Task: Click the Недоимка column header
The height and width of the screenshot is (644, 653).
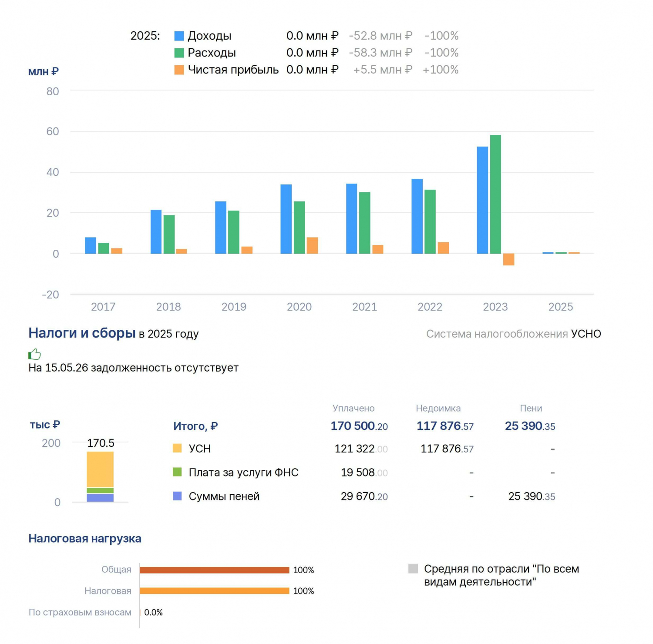Action: [438, 408]
